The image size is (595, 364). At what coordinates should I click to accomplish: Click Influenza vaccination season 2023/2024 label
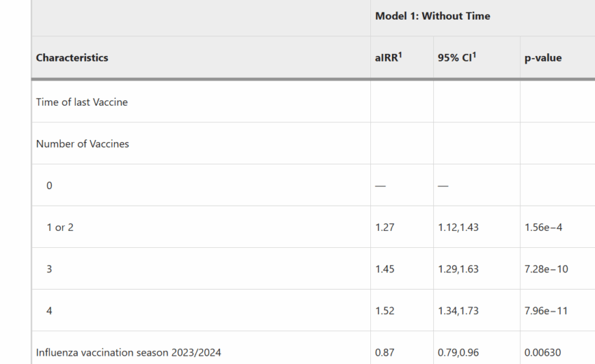click(x=128, y=353)
